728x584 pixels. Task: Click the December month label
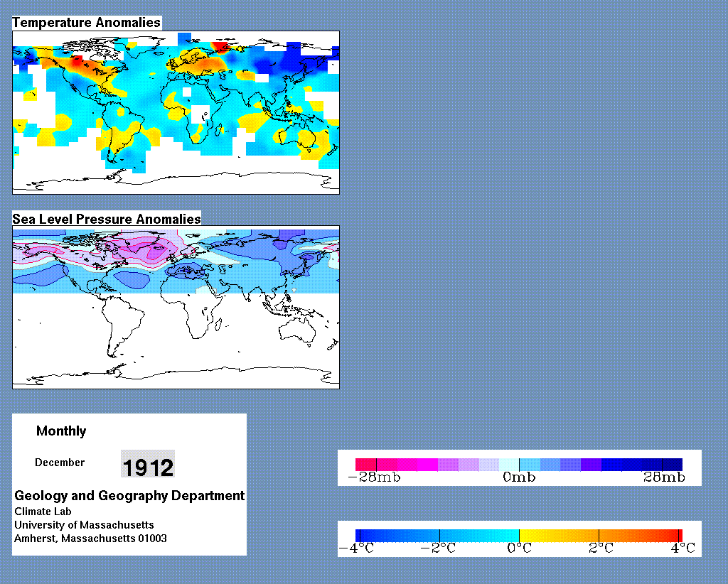(60, 463)
